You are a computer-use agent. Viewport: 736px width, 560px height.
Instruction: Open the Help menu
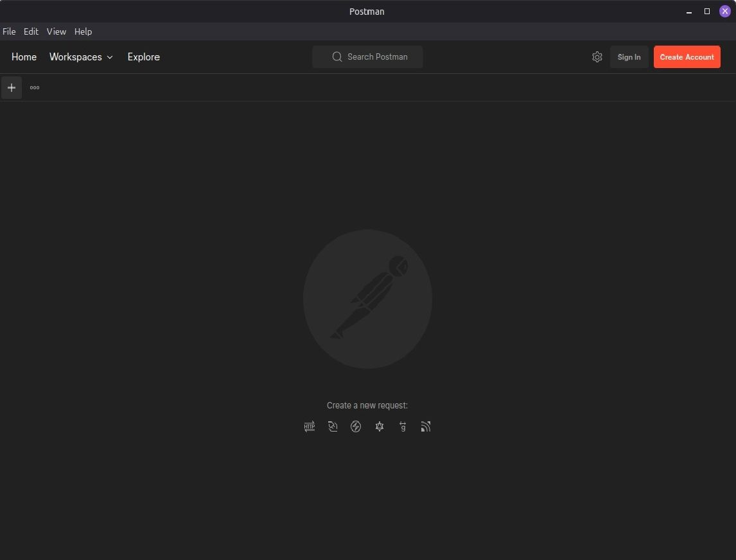[83, 31]
